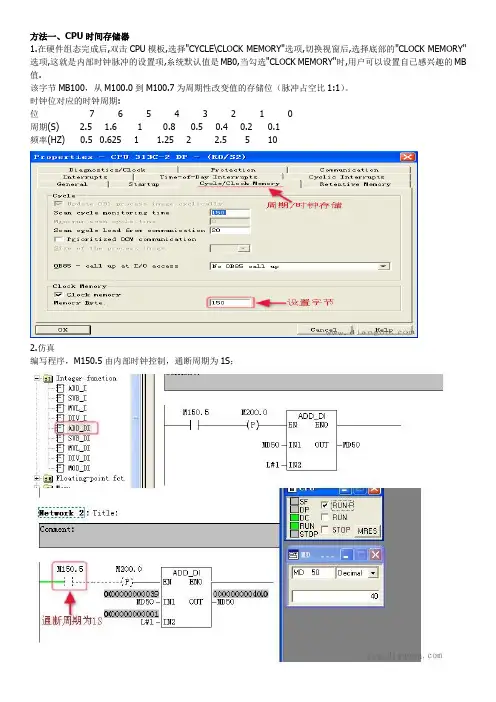Image resolution: width=496 pixels, height=702 pixels.
Task: Select DIV_I function block item
Action: coord(77,418)
